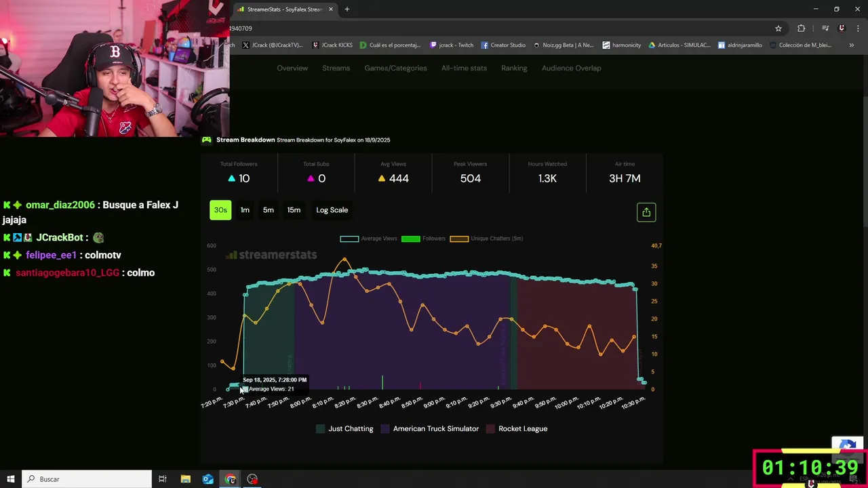This screenshot has height=488, width=868.
Task: Select the 15m chart interval
Action: point(294,210)
